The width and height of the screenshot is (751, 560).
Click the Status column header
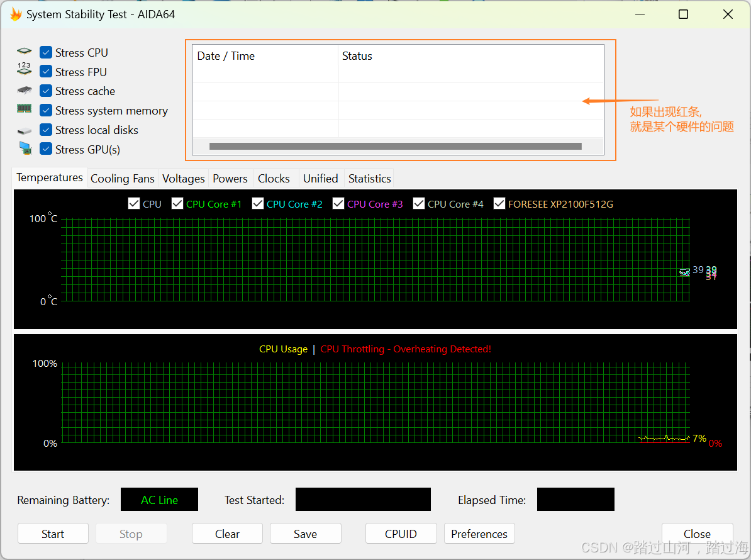[x=471, y=56]
